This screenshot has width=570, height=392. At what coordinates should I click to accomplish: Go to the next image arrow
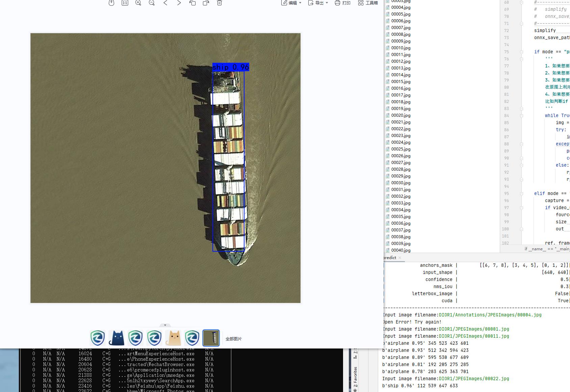pyautogui.click(x=179, y=3)
